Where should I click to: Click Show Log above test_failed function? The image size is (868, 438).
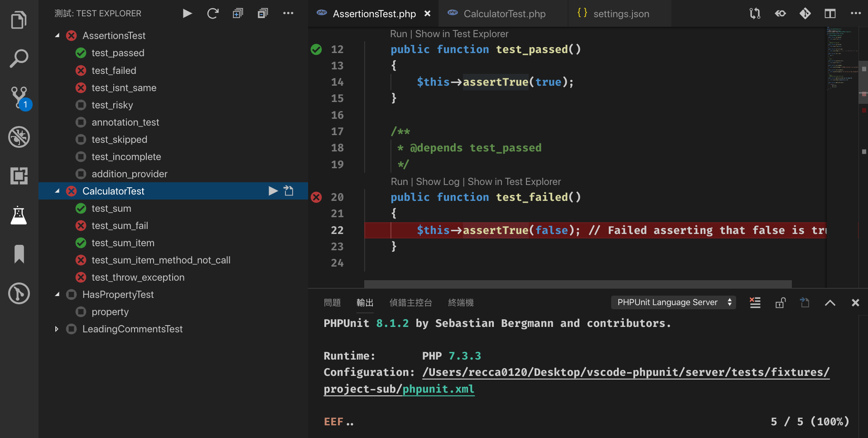(437, 182)
